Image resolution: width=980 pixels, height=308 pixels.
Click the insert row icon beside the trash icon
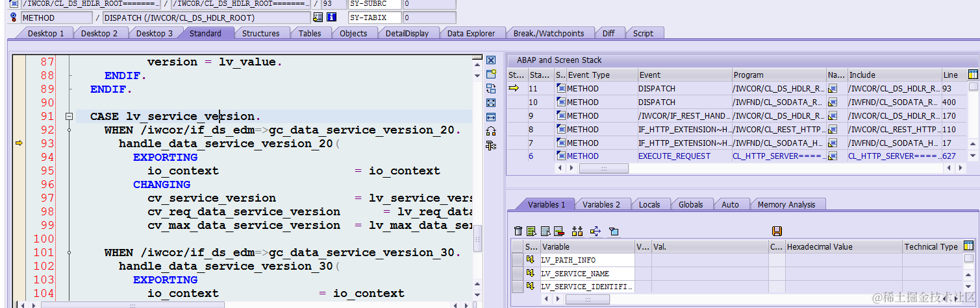point(531,231)
